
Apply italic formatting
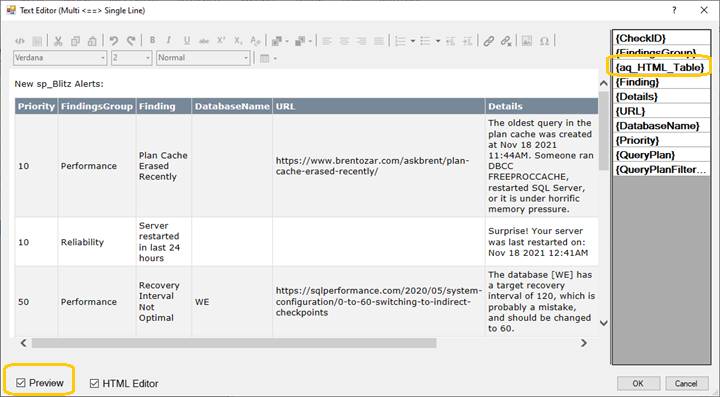coord(169,41)
